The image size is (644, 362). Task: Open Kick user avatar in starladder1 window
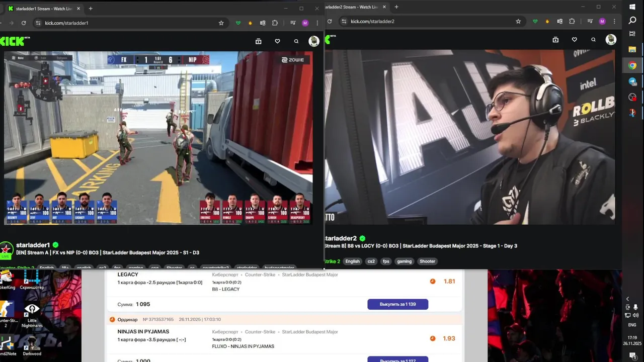314,41
